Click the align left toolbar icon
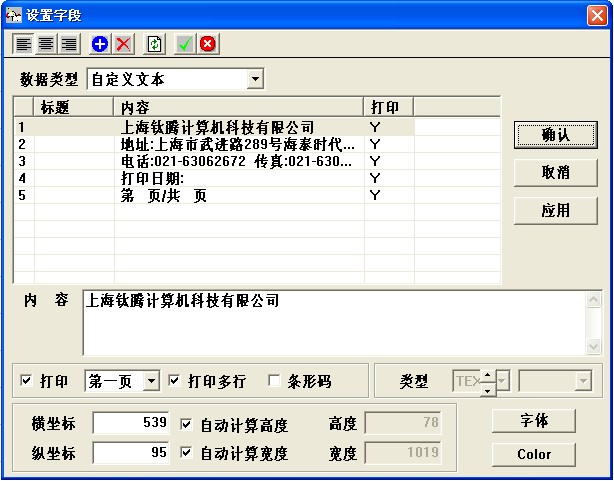This screenshot has height=481, width=614. pyautogui.click(x=23, y=44)
